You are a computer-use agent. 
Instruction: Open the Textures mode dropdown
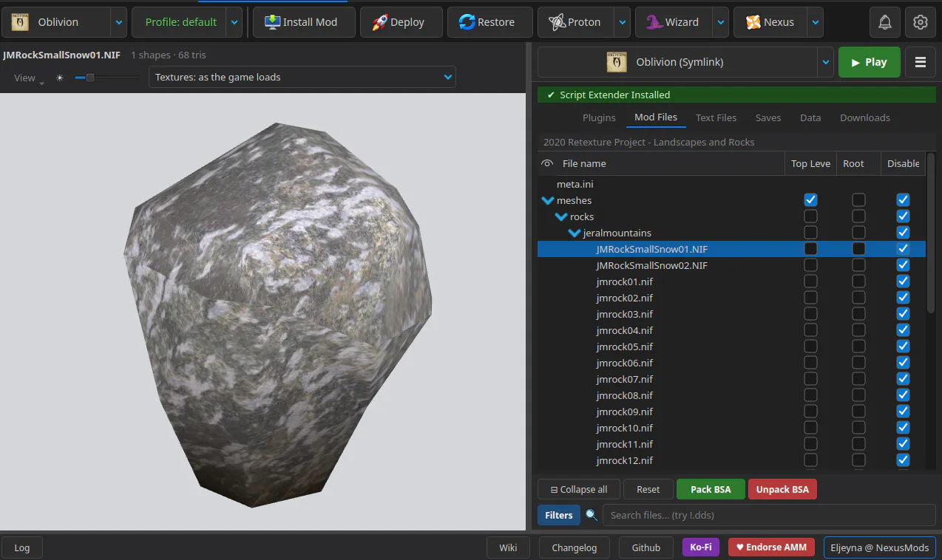click(x=302, y=77)
